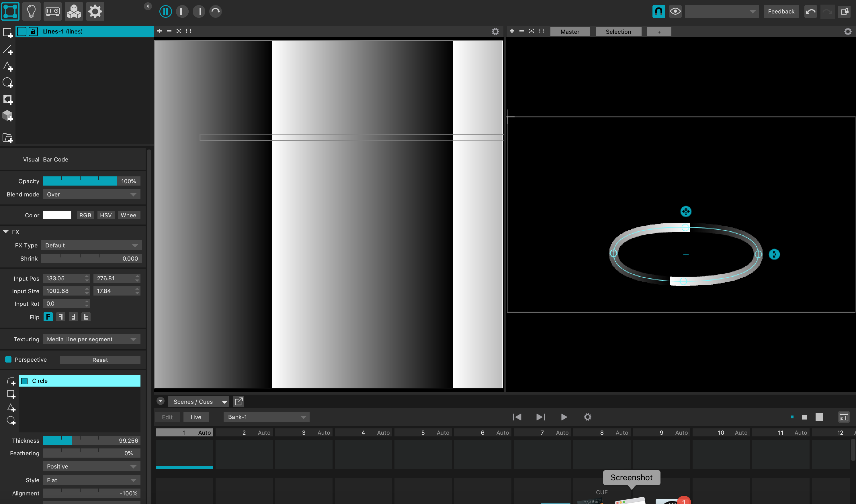
Task: Switch to the Selection tab
Action: click(618, 31)
